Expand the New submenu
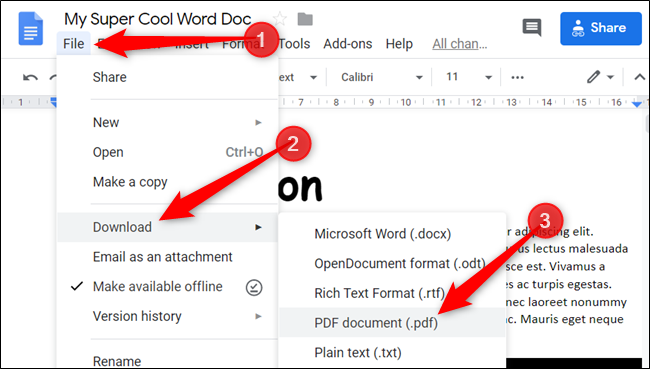Image resolution: width=650 pixels, height=369 pixels. coord(167,123)
